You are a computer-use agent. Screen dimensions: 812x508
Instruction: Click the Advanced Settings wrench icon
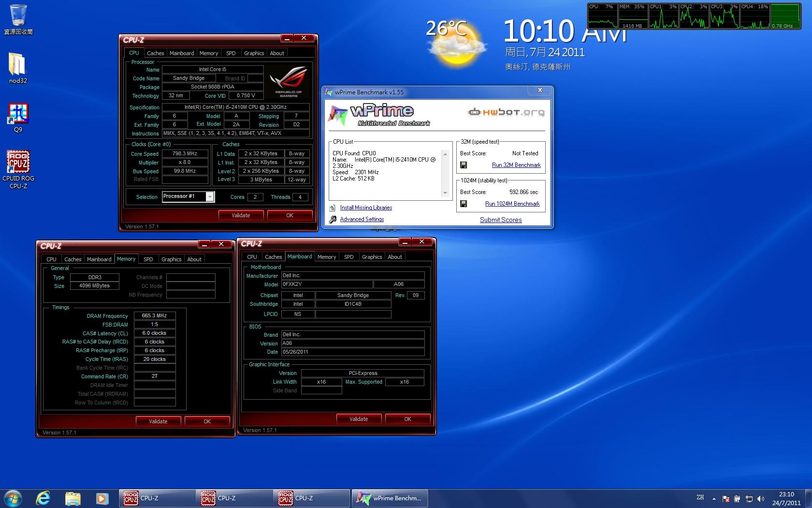click(x=333, y=220)
